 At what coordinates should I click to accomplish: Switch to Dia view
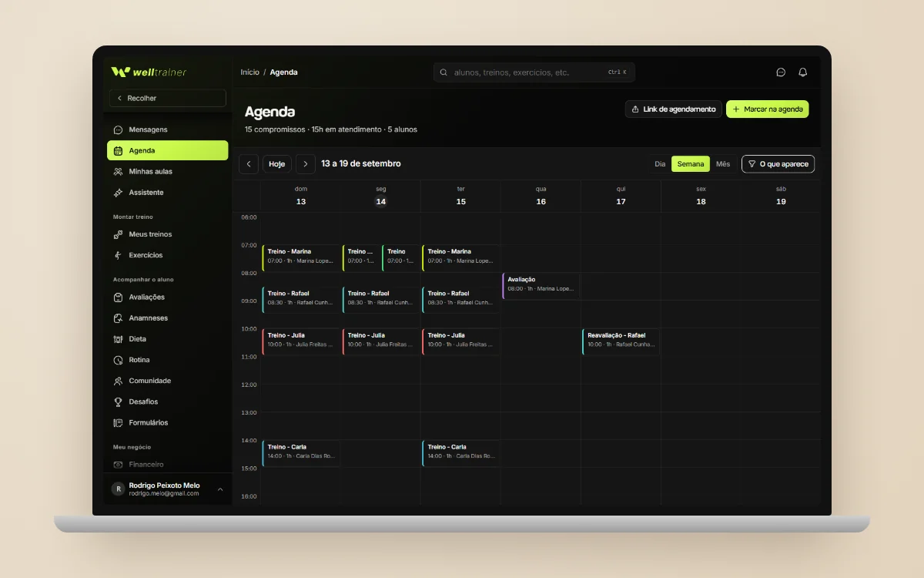(660, 164)
